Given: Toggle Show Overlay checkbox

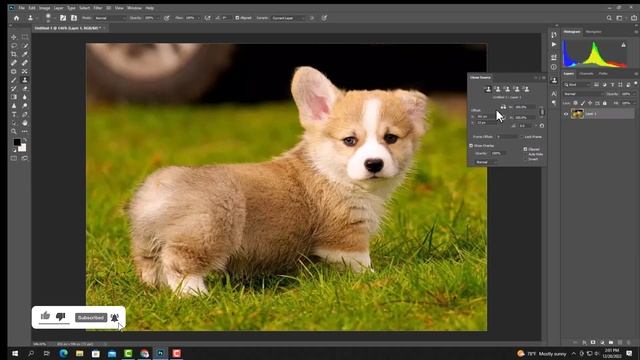Looking at the screenshot, I should [471, 145].
